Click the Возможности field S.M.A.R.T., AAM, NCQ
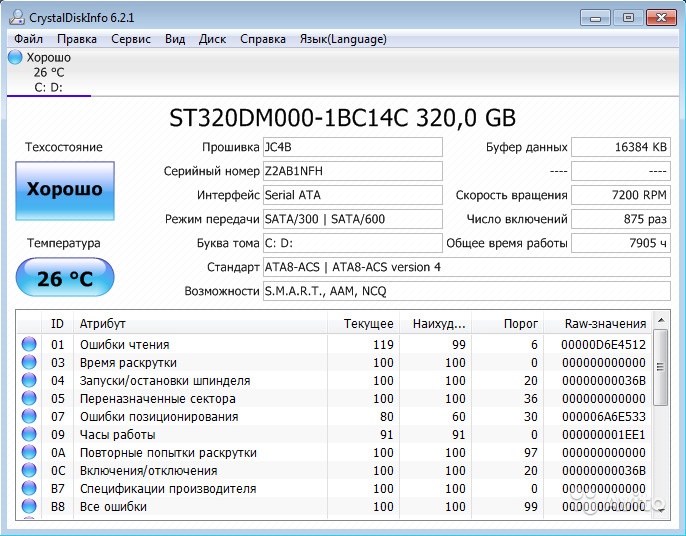686x536 pixels. tap(467, 291)
